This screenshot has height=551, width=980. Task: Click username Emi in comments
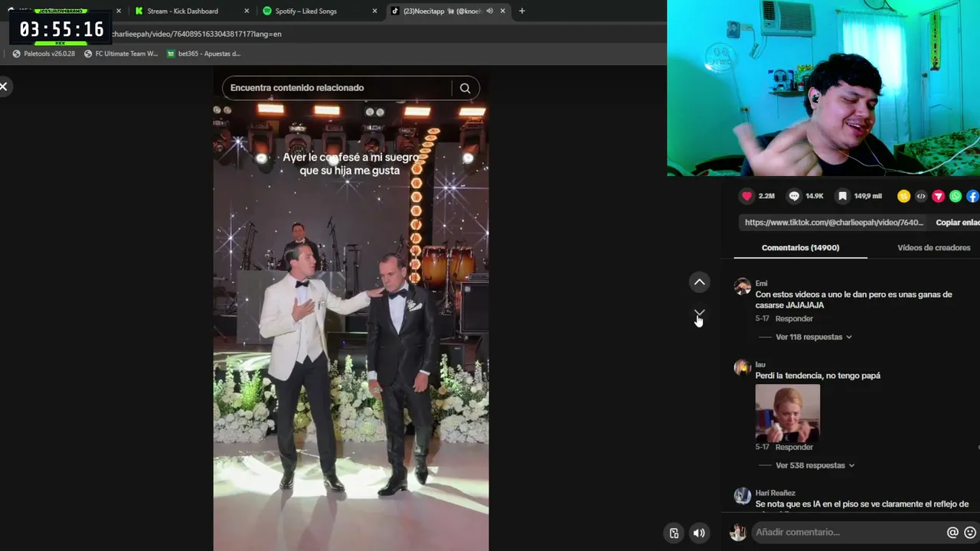(761, 283)
